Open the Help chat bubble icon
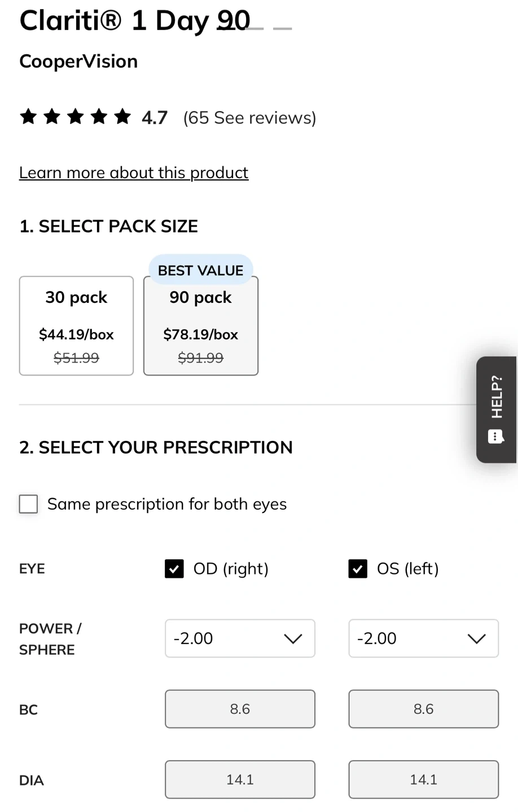Image resolution: width=518 pixels, height=812 pixels. coord(495,436)
